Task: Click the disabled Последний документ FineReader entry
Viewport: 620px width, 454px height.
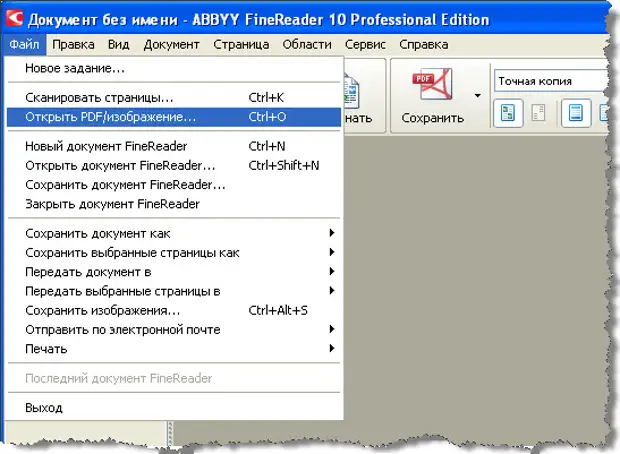Action: click(174, 378)
